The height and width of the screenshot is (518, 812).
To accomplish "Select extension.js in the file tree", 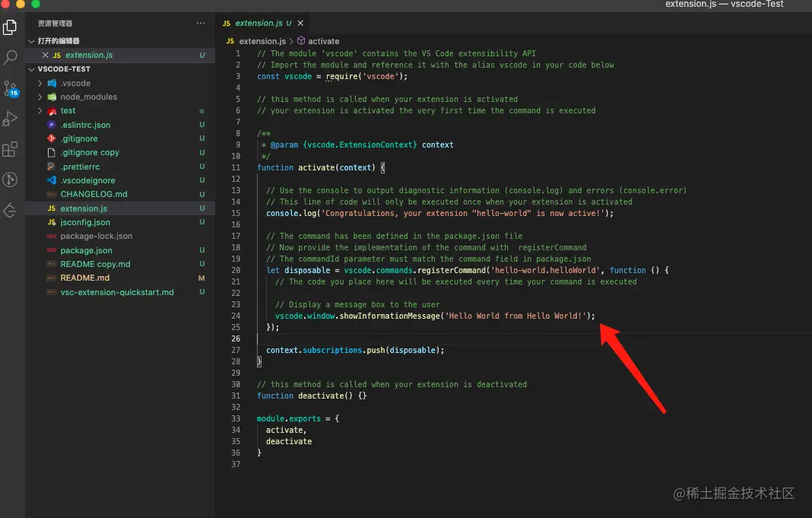I will [120, 208].
